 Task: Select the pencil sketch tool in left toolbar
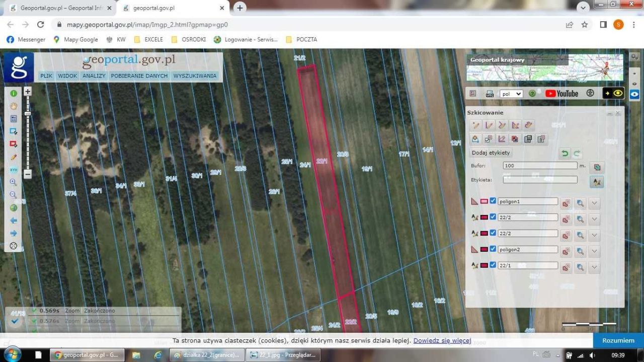click(x=14, y=157)
